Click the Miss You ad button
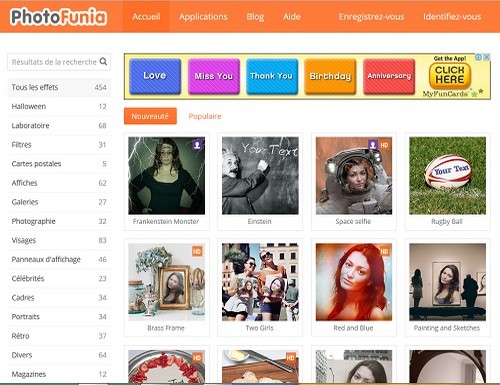 tap(214, 76)
